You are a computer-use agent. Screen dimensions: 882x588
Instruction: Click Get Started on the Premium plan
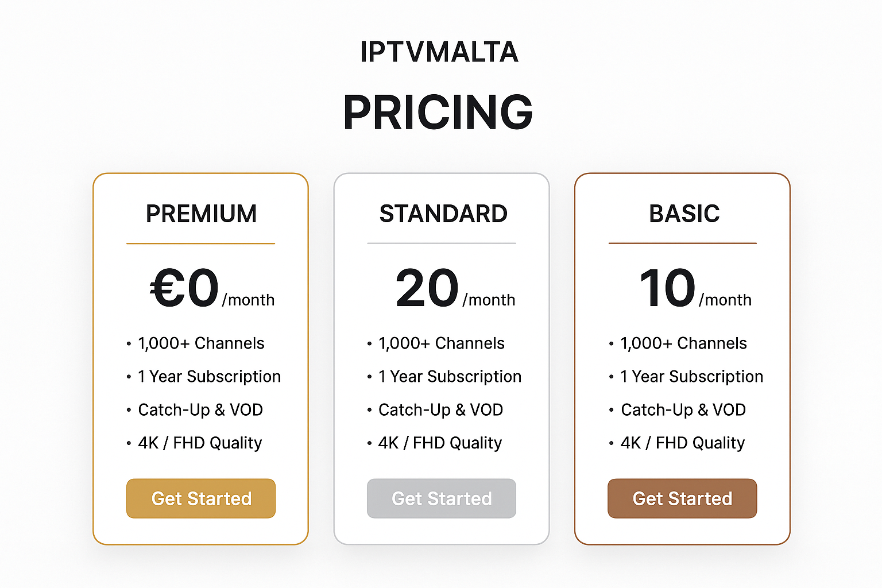coord(201,498)
